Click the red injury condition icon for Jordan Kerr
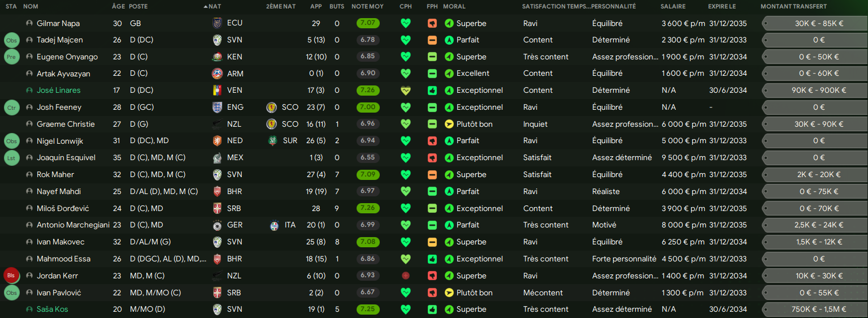The width and height of the screenshot is (868, 318). 405,276
